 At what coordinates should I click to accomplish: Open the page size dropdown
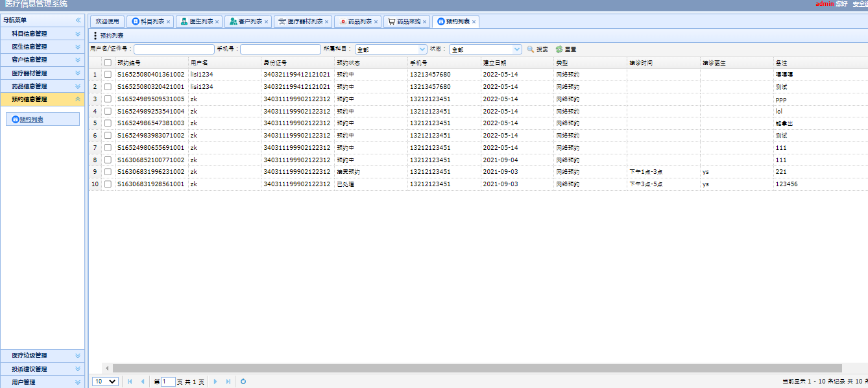point(105,382)
